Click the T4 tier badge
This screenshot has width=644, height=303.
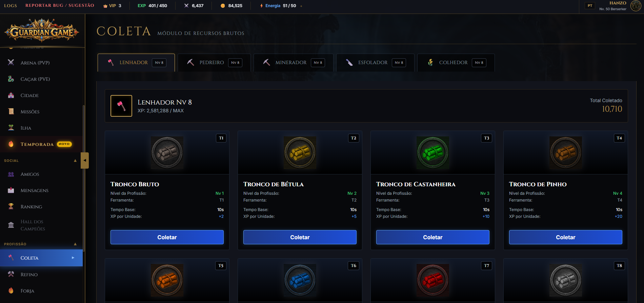619,138
